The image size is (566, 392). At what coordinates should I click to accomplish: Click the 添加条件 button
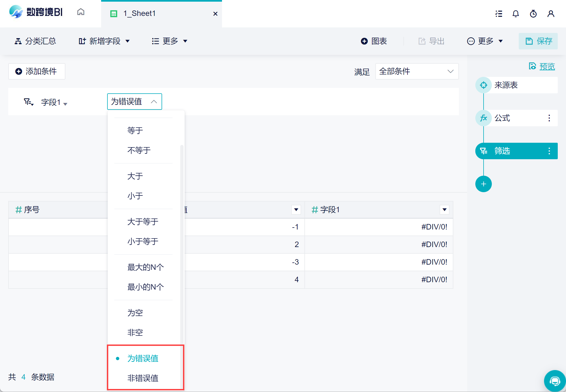[37, 71]
